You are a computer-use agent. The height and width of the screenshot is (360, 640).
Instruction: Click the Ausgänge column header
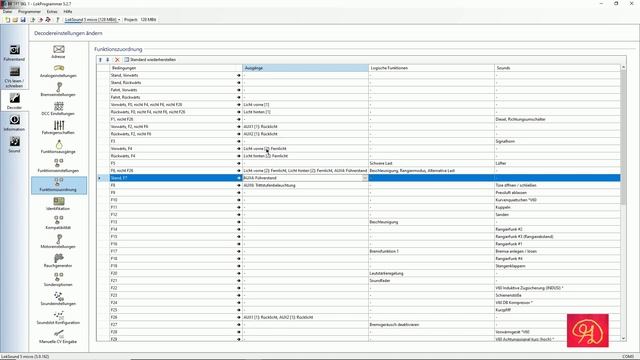click(x=306, y=68)
